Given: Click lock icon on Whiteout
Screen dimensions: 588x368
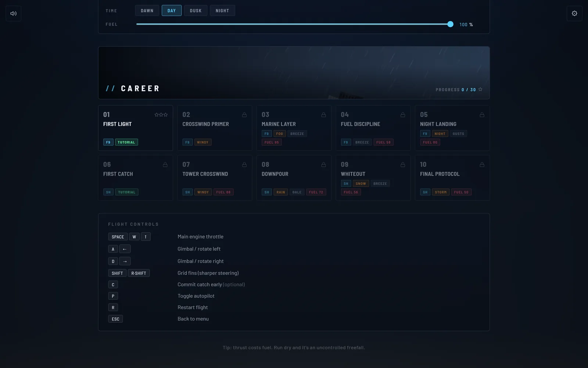Looking at the screenshot, I should pos(403,164).
